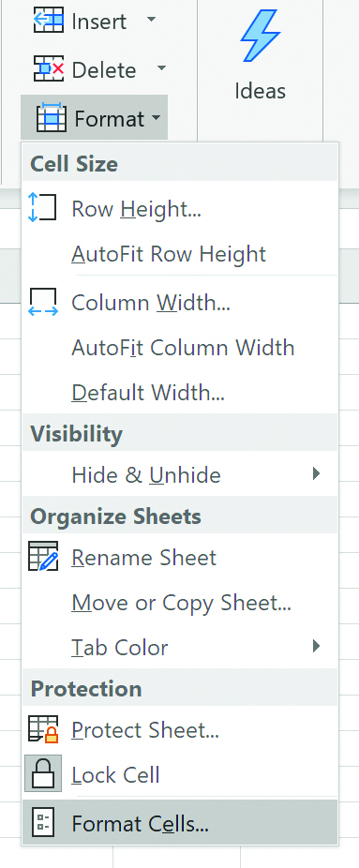Open the Delete dropdown arrow
The image size is (359, 868).
pos(161,69)
